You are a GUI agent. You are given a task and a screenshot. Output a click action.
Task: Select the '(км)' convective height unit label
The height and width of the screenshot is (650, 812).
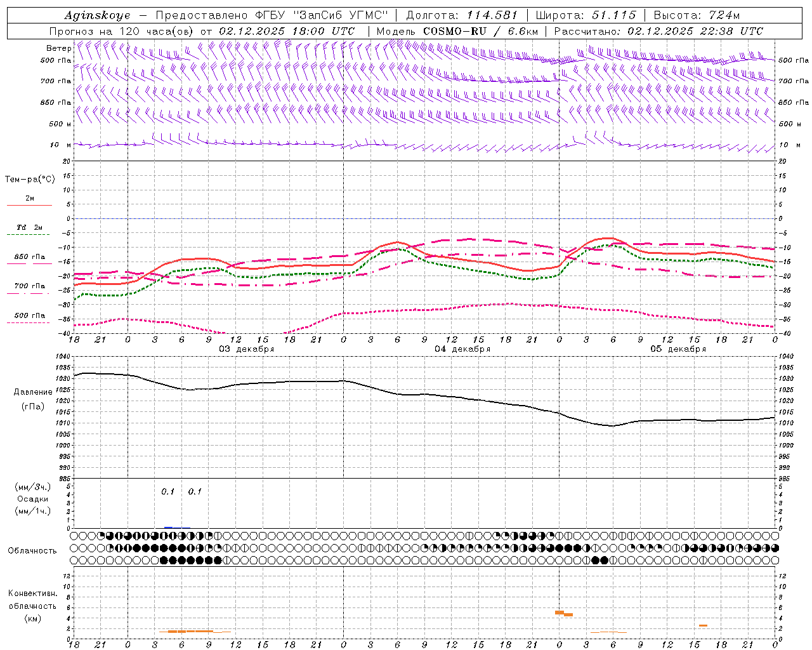[32, 618]
